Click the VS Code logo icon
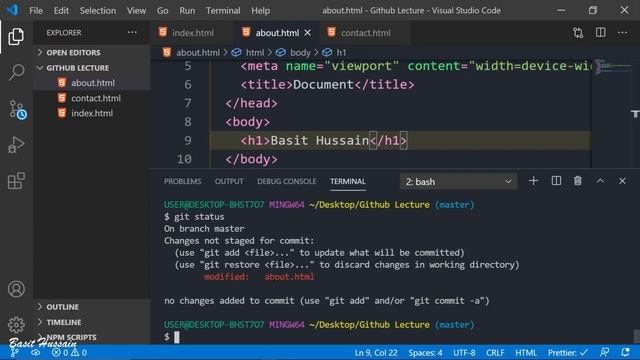Viewport: 640px width, 360px height. (x=12, y=10)
